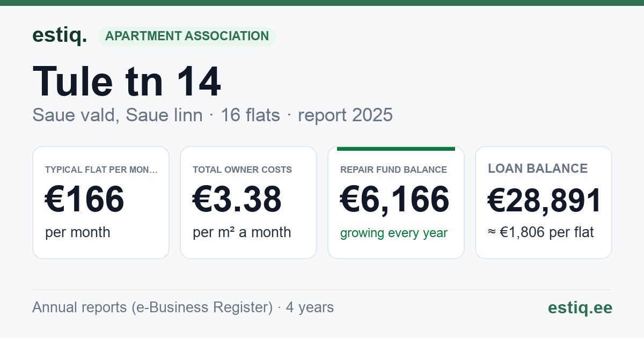Image resolution: width=644 pixels, height=338 pixels.
Task: Click the €28,891 value
Action: (x=544, y=201)
